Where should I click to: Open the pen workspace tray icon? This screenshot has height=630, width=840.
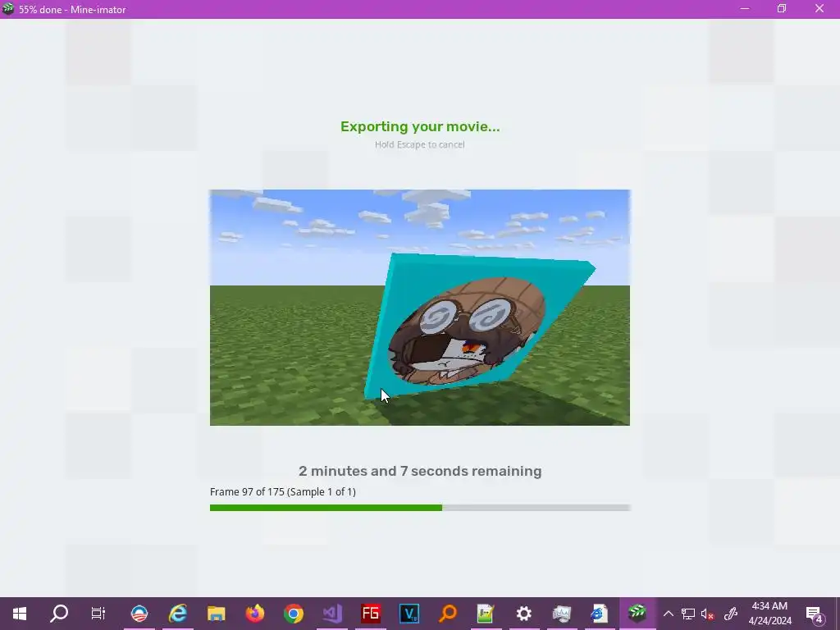tap(731, 614)
